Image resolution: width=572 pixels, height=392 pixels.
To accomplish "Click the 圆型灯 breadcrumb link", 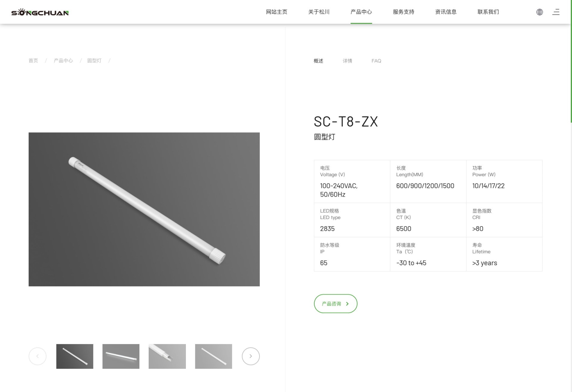I will 94,61.
